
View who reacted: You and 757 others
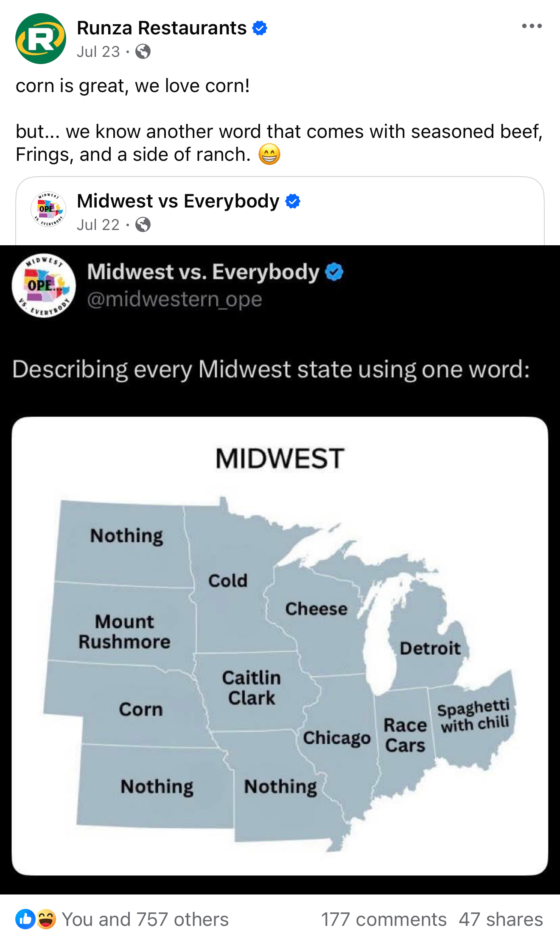[145, 920]
